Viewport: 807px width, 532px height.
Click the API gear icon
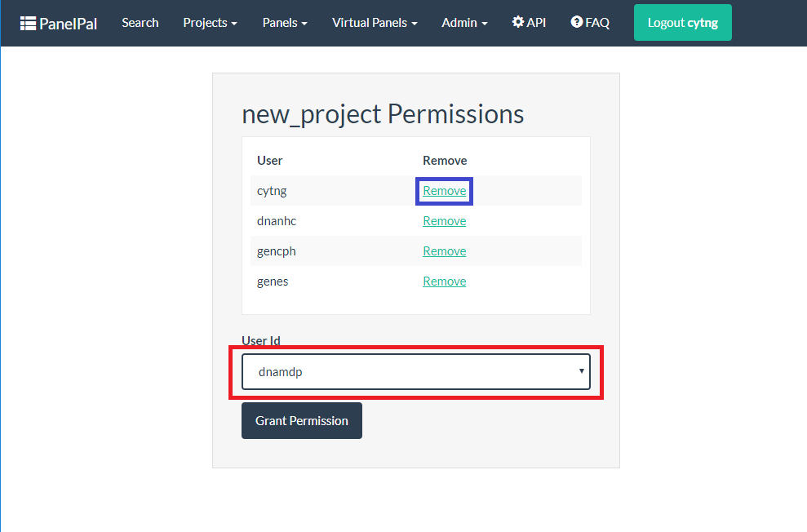(x=518, y=22)
